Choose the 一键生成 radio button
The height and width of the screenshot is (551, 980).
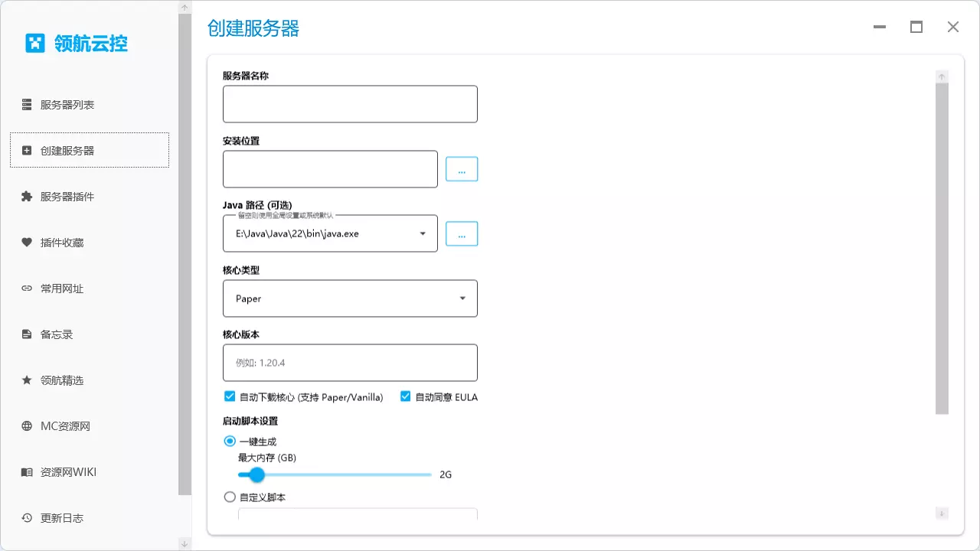click(230, 441)
